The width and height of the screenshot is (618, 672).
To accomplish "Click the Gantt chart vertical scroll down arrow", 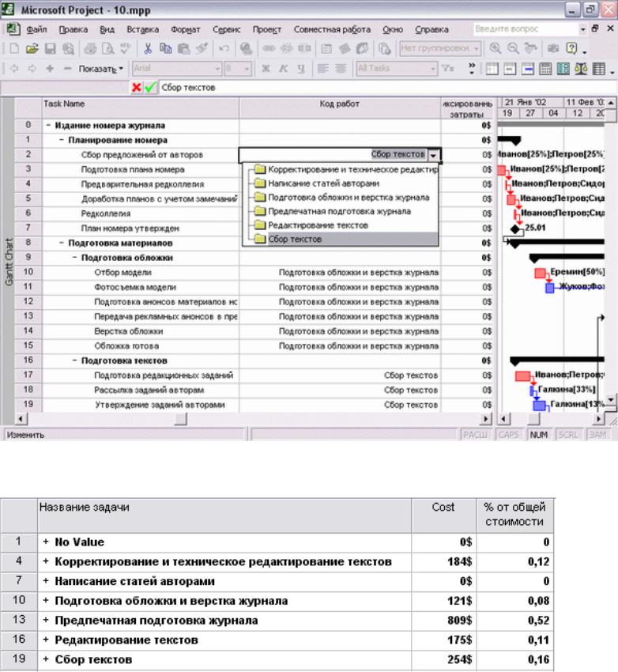I will [x=611, y=399].
